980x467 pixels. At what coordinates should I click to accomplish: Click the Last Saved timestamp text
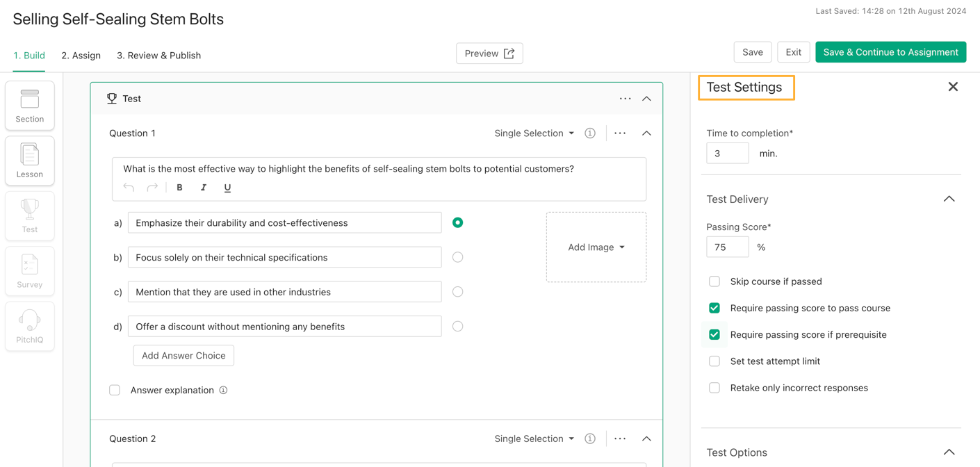891,11
